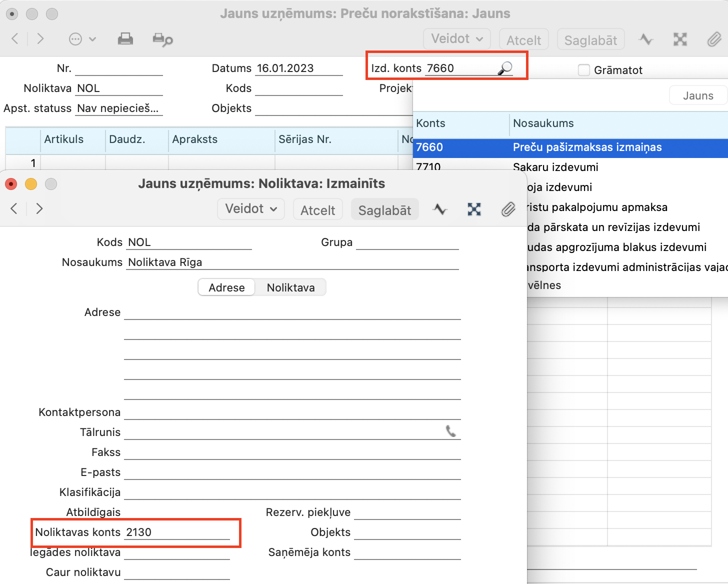Click Atcelt button in Noliktava window
Image resolution: width=728 pixels, height=584 pixels.
317,210
